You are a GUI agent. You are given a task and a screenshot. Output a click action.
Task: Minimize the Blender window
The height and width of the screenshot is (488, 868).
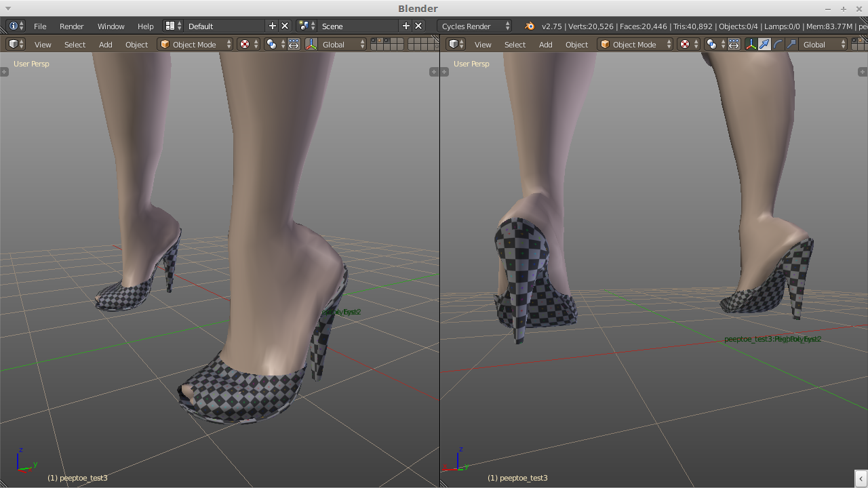pos(828,9)
